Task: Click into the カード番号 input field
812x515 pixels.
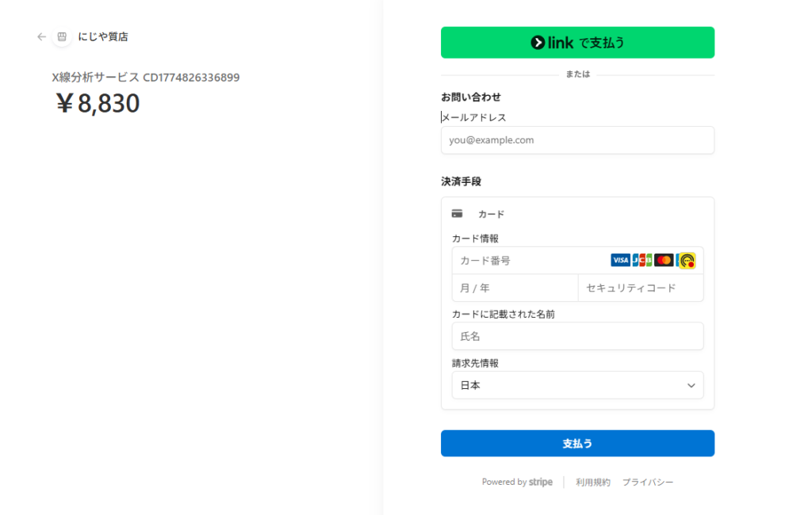Action: [527, 261]
